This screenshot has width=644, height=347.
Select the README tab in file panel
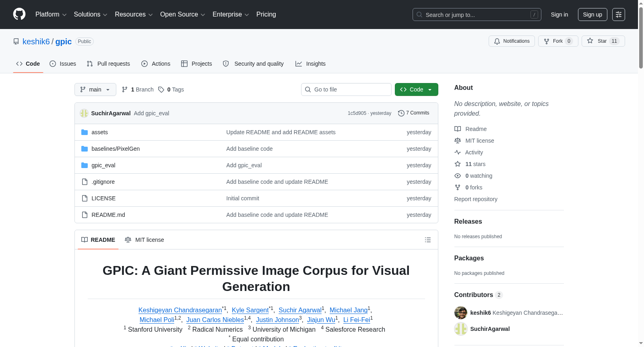(x=98, y=240)
